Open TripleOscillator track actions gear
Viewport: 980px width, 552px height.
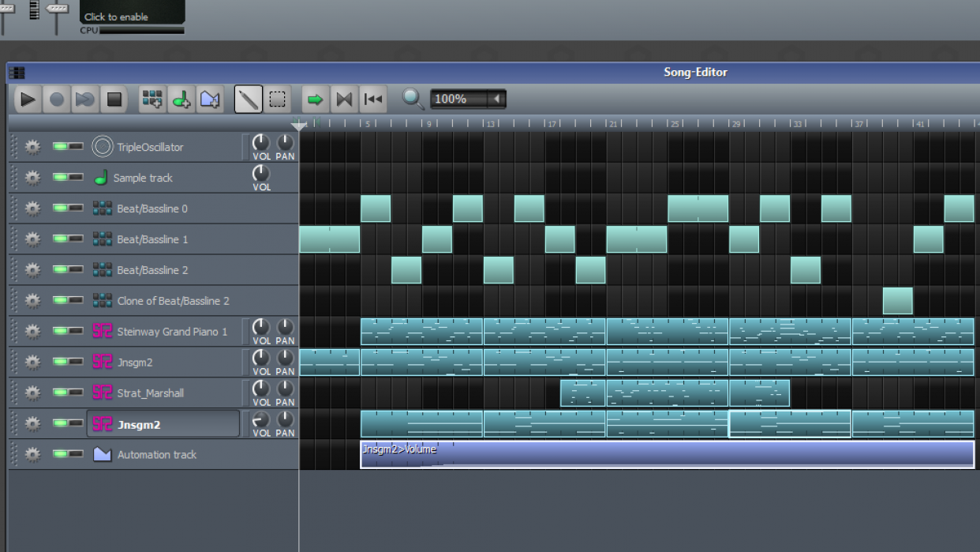coord(32,147)
